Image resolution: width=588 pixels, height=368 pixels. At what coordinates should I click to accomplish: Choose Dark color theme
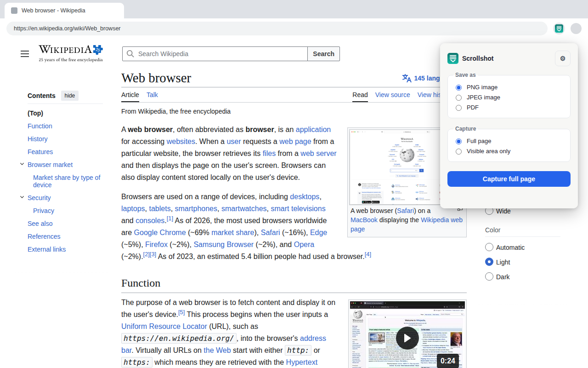pyautogui.click(x=489, y=277)
